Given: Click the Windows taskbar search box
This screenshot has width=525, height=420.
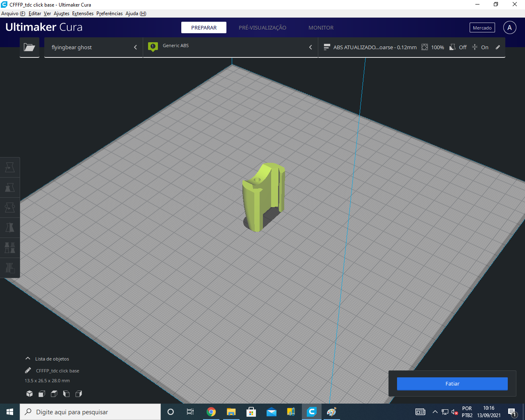Looking at the screenshot, I should pos(90,412).
